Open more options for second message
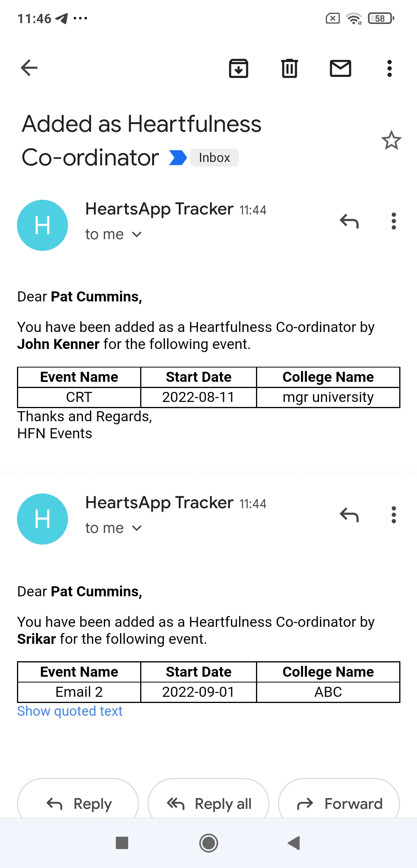The height and width of the screenshot is (868, 417). 393,515
